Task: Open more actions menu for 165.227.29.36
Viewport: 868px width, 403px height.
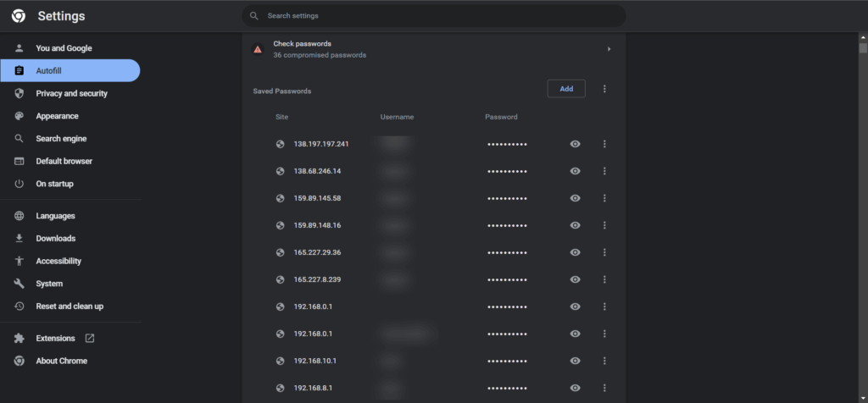Action: pos(604,252)
